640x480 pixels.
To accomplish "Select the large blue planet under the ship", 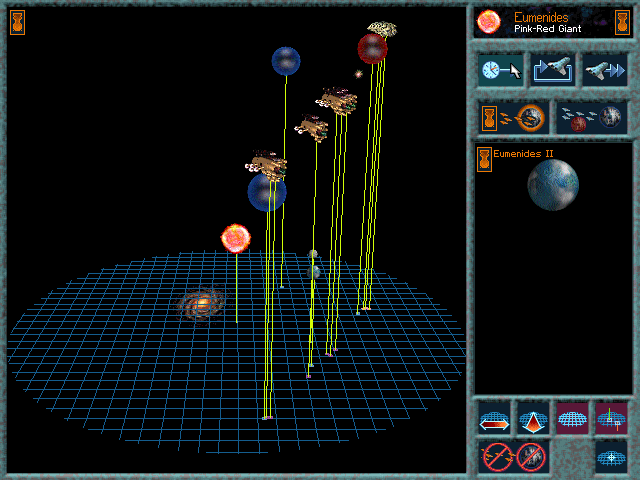I will click(x=267, y=193).
